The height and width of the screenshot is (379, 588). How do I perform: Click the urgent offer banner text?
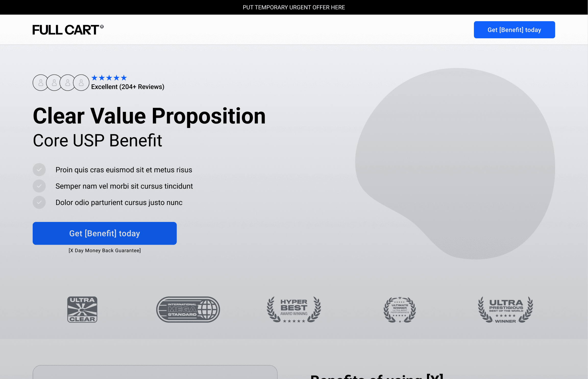[294, 7]
